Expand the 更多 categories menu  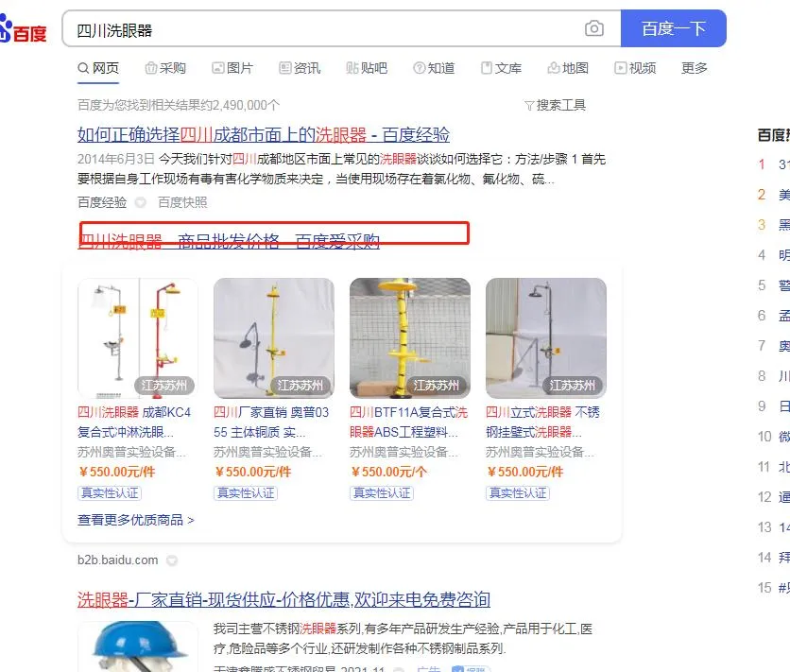coord(695,68)
